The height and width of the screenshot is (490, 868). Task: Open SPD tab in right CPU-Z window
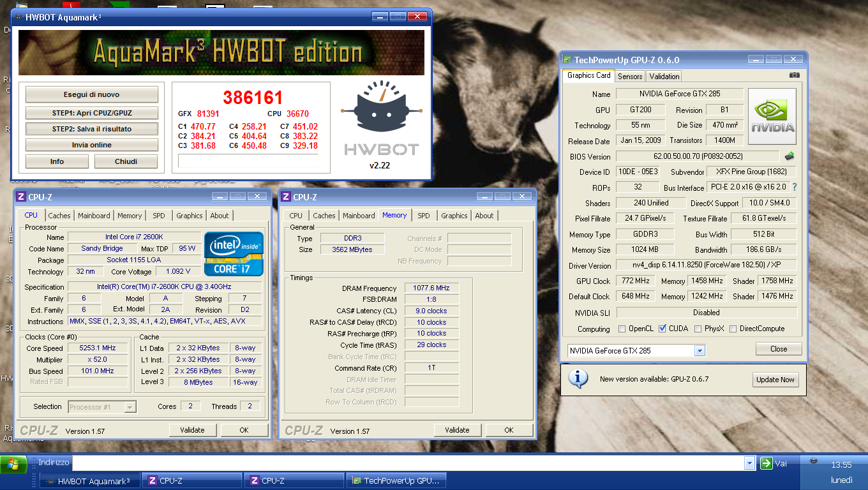pyautogui.click(x=424, y=216)
